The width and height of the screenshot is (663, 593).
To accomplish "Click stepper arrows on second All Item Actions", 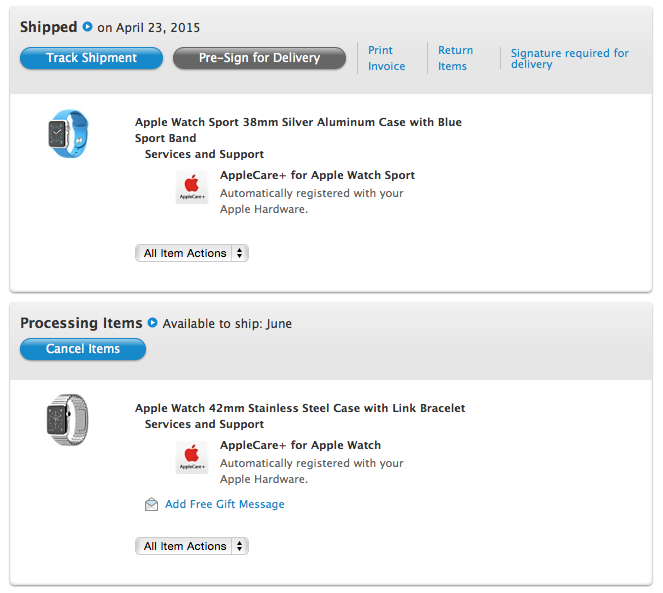I will click(x=240, y=546).
